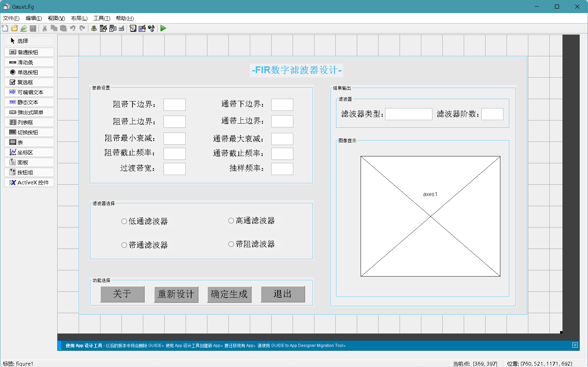Open the Toolbar Editor
The width and height of the screenshot is (588, 367).
(x=121, y=28)
